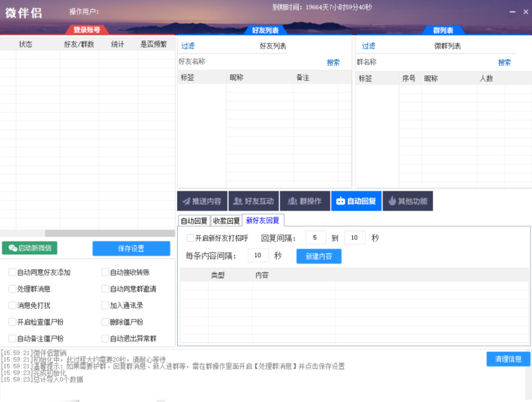This screenshot has height=402, width=532.
Task: Check the 删除僵尸粉 option
Action: click(105, 322)
